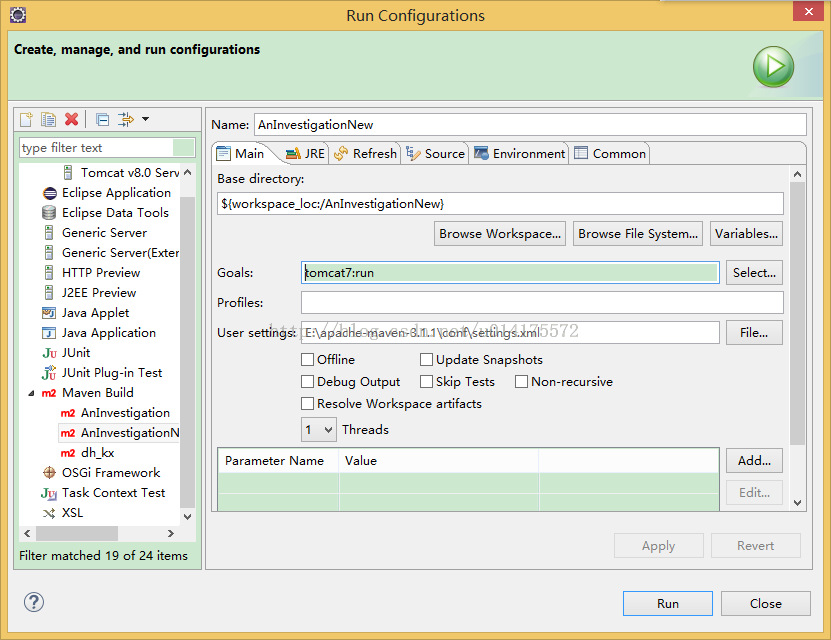Switch to the Environment tab
The image size is (831, 640).
519,154
